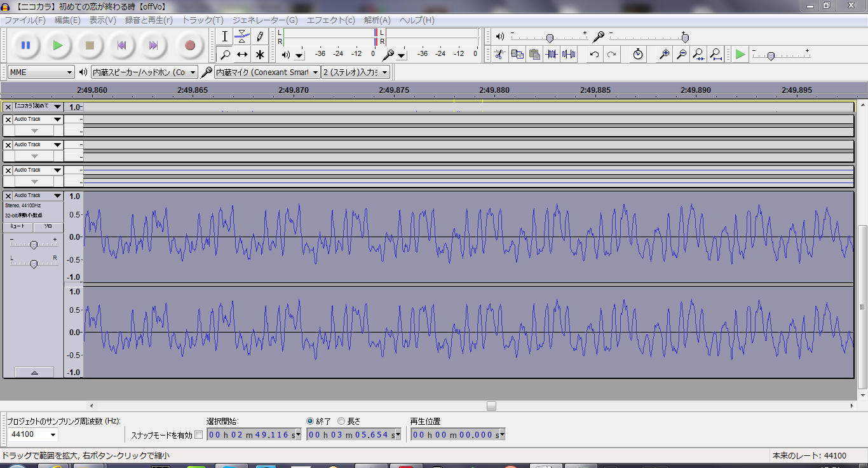Click the Pause transport button
868x468 pixels.
pos(26,45)
